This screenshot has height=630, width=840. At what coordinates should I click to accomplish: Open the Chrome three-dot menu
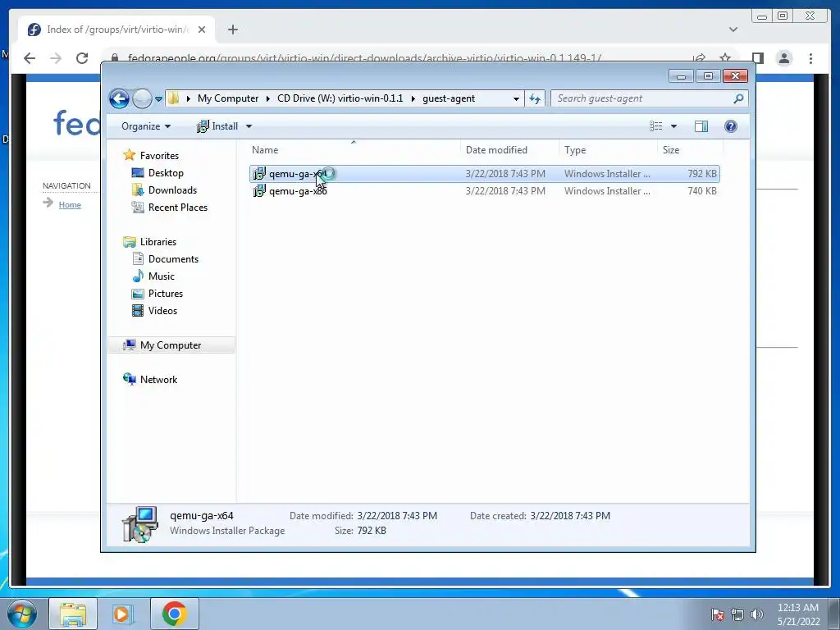click(x=810, y=58)
